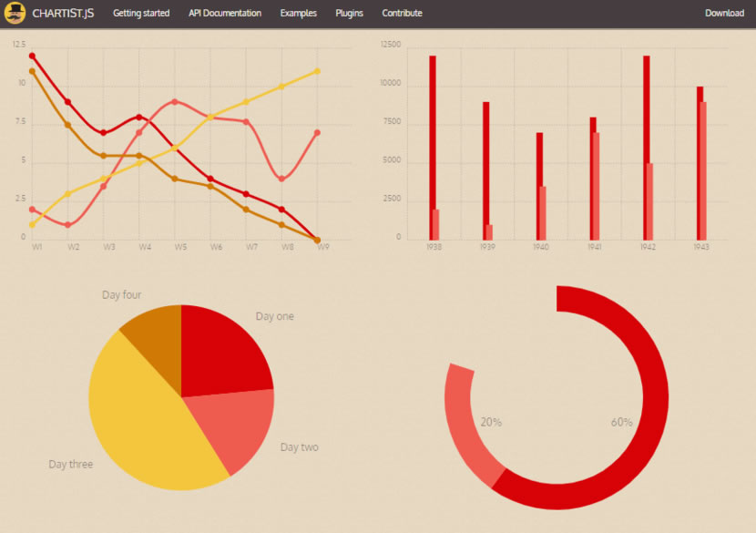Image resolution: width=756 pixels, height=533 pixels.
Task: Click the salmon line point at W9
Action: point(317,133)
